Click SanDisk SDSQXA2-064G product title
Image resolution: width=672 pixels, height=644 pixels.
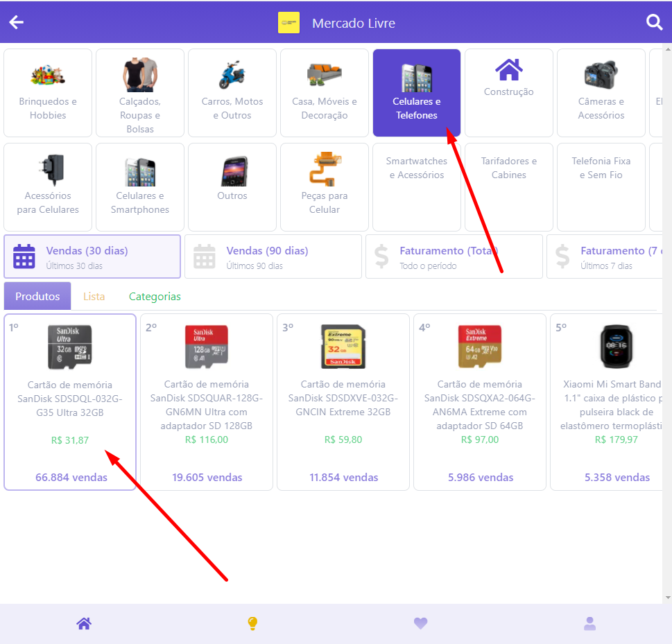480,405
